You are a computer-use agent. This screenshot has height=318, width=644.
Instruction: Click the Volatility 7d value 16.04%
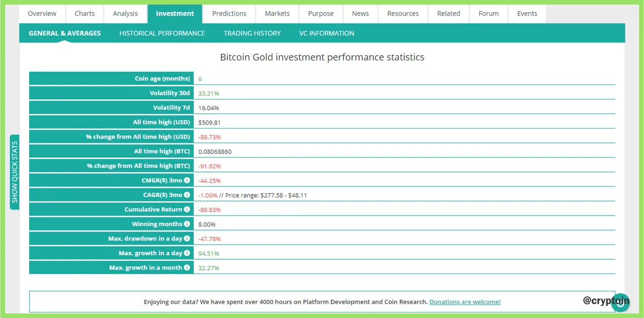tap(209, 108)
